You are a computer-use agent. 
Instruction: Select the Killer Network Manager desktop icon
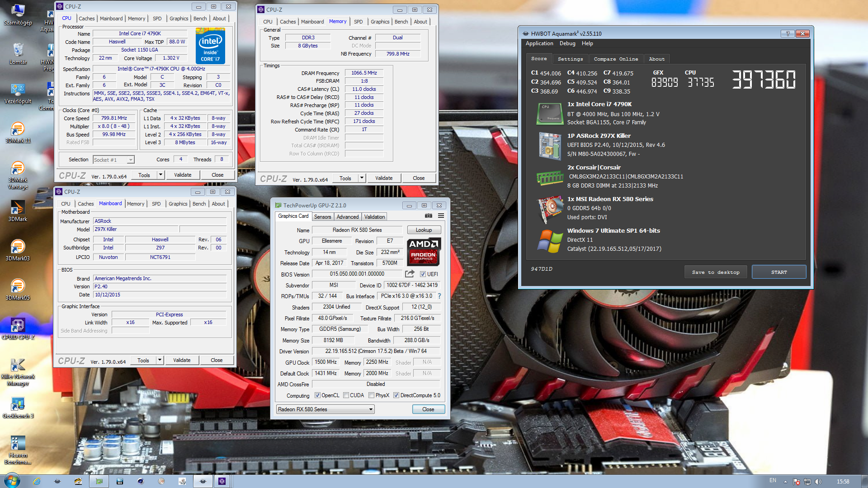coord(18,371)
